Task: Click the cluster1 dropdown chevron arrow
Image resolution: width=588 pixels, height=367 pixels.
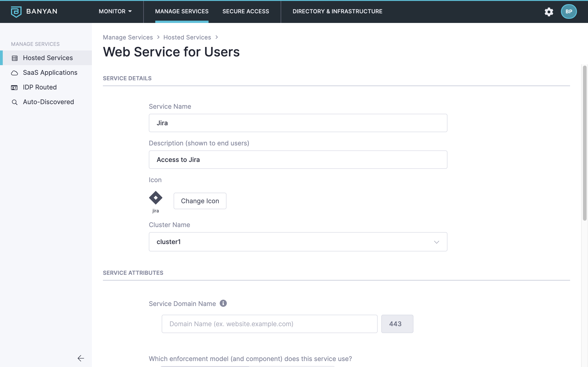Action: 436,242
